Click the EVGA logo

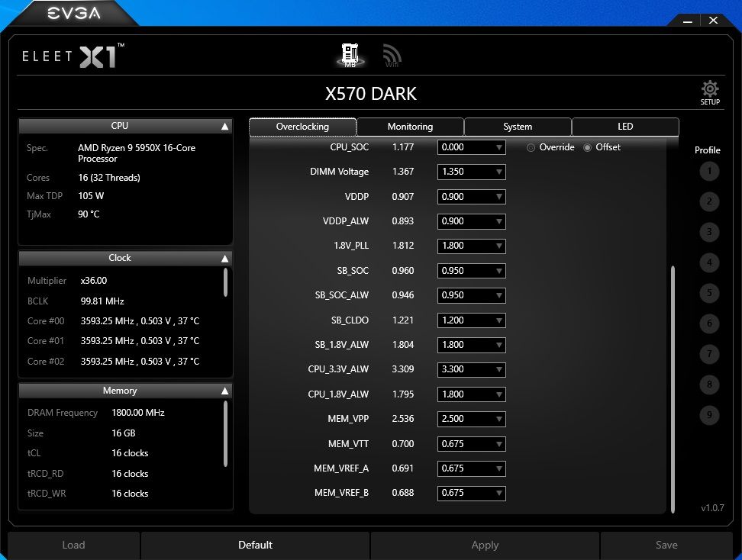pyautogui.click(x=74, y=13)
